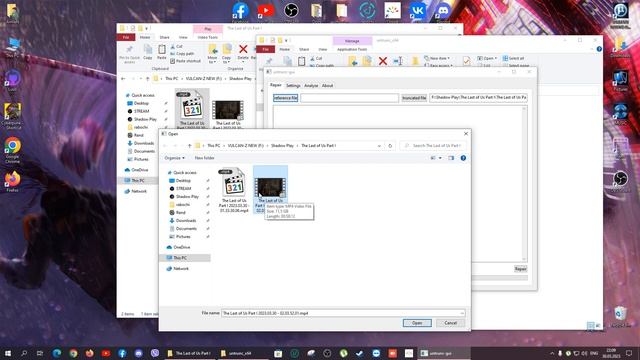Open the Organize menu in Open dialog
Screen dimensions: 640x360
click(174, 158)
